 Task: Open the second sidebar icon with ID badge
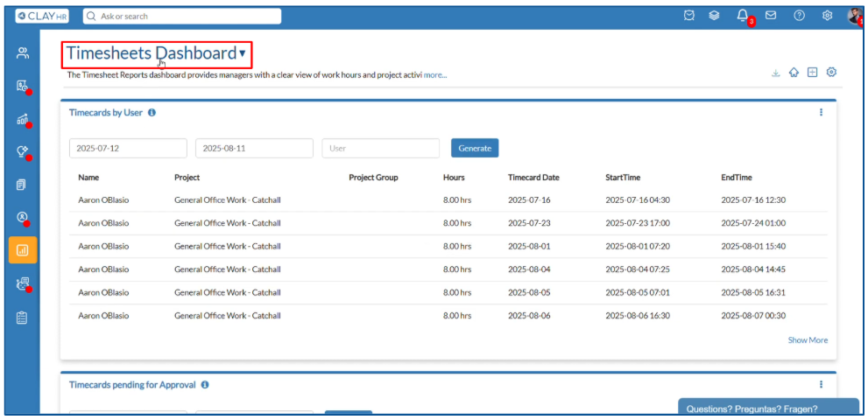click(x=22, y=86)
